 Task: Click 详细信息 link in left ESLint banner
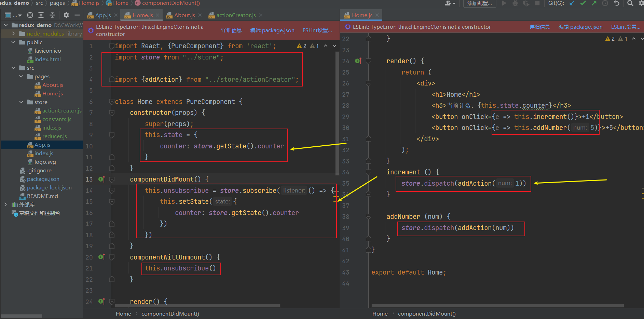(x=232, y=30)
